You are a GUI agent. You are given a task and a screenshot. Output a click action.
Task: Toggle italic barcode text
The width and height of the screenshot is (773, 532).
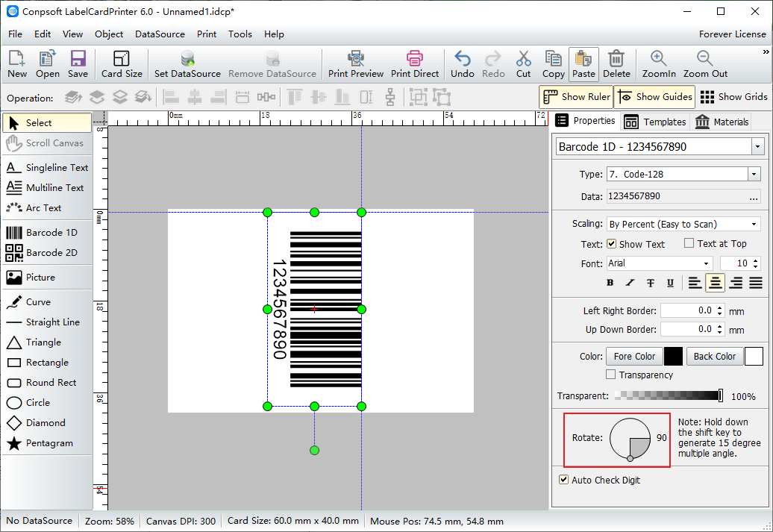pos(630,283)
